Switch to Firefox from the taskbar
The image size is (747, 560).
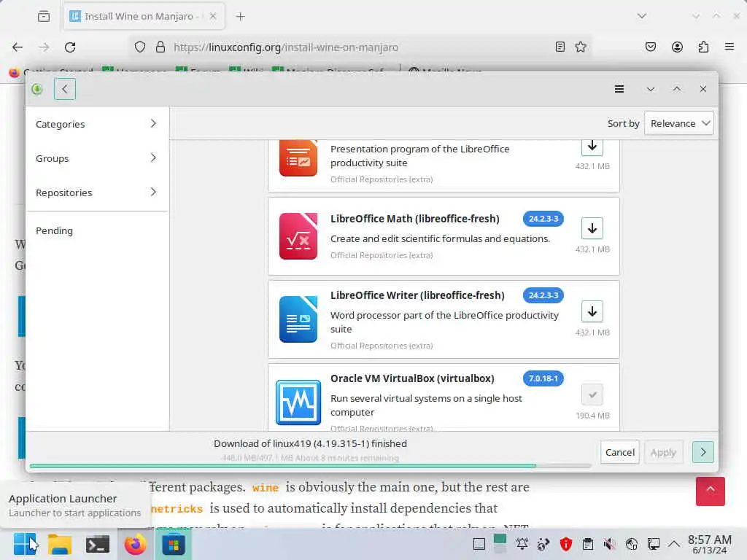(135, 544)
